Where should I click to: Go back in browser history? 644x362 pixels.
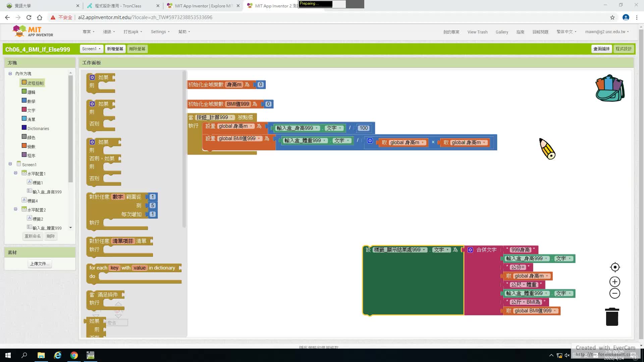point(7,17)
